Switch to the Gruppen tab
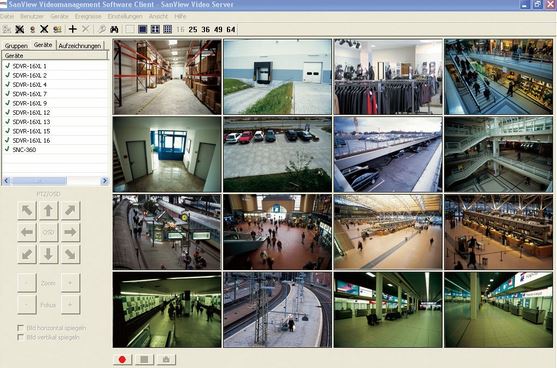The image size is (557, 368). (x=16, y=46)
